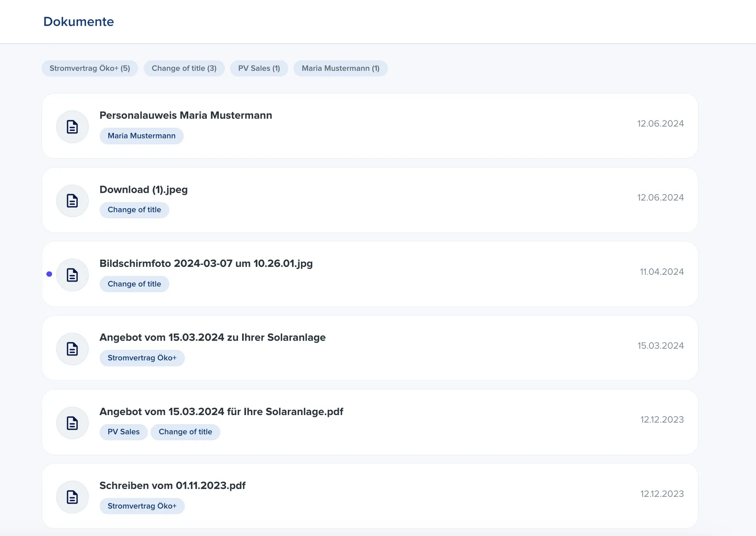The image size is (756, 536).
Task: Click Change of title tag under Bildschirmfoto
Action: 134,284
